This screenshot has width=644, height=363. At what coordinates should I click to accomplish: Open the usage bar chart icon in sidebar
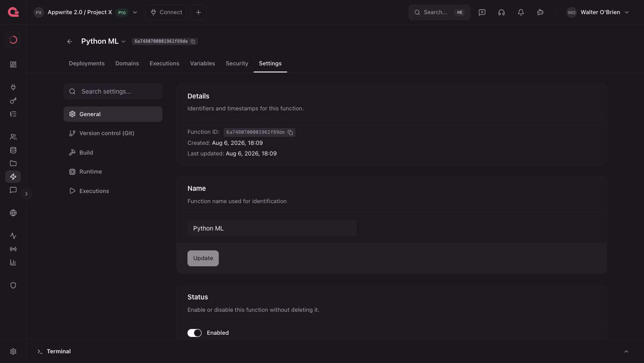(13, 262)
